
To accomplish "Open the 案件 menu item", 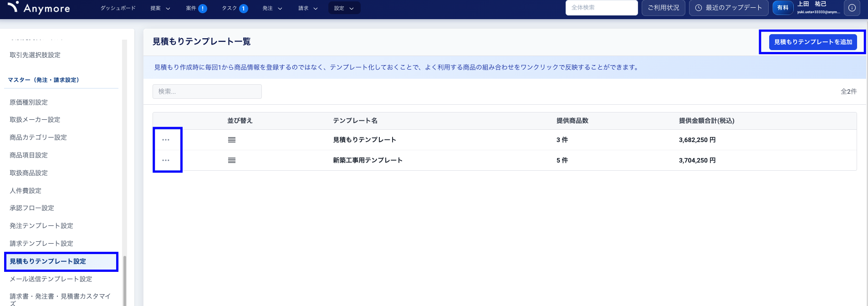I will tap(191, 8).
